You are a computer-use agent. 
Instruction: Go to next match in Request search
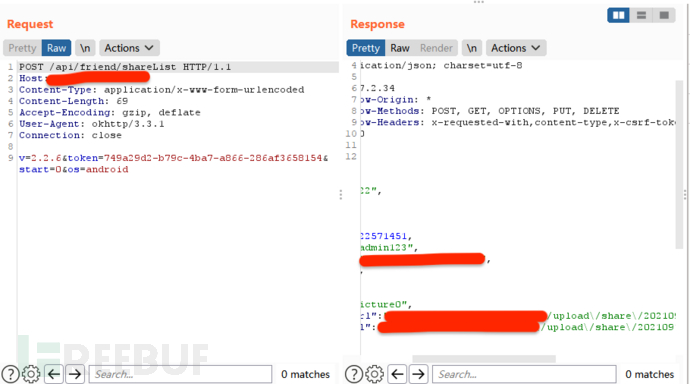(75, 374)
